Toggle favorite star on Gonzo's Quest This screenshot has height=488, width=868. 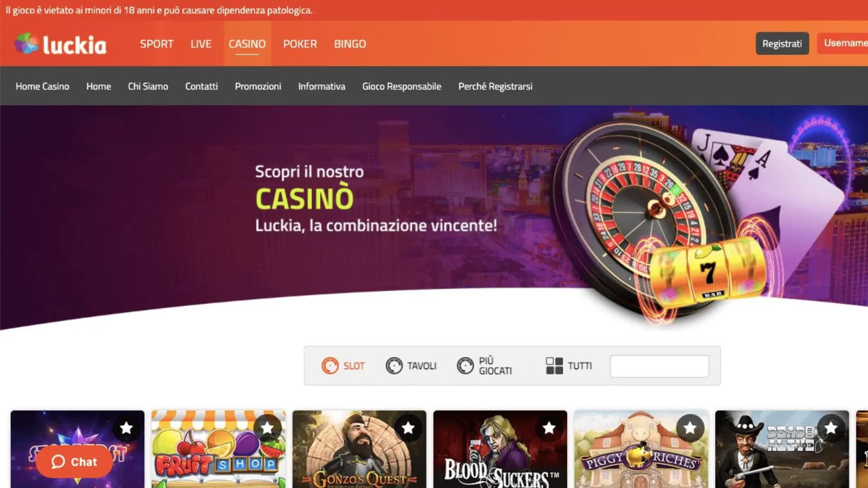[x=408, y=427]
